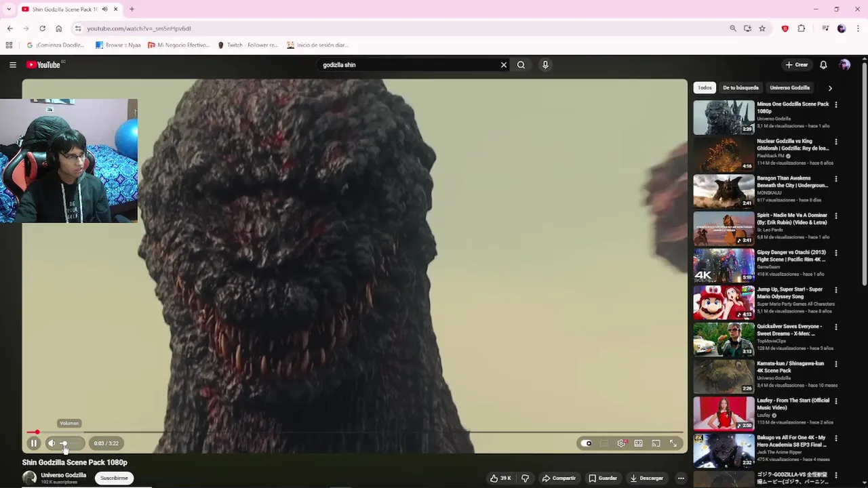Open the Universo Godzilla channel name

[x=63, y=475]
